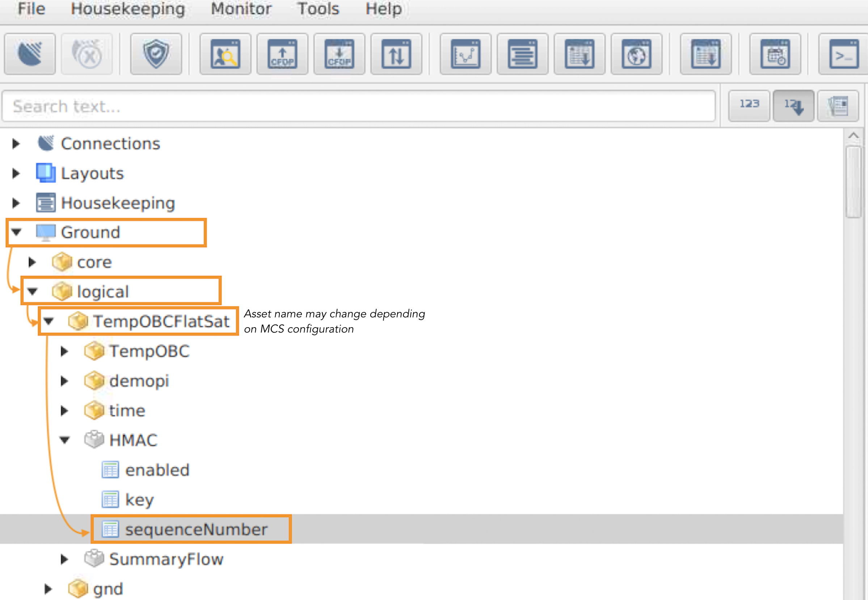Viewport: 868px width, 600px height.
Task: Open the graph plot window icon
Action: point(465,54)
